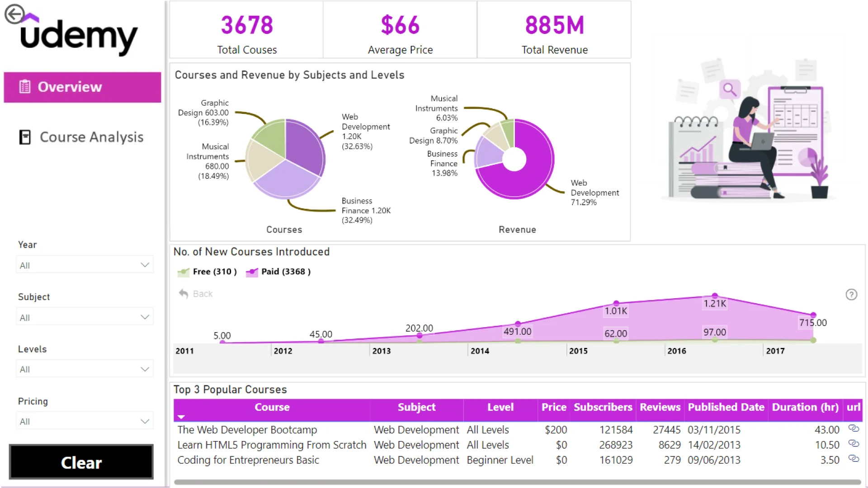Select Business Finance segment in Revenue donut

488,154
